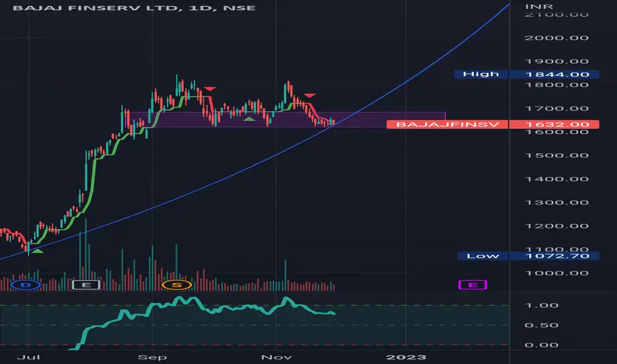Screen dimensions: 617x364
Task: Click the purple E upcoming earnings marker
Action: [473, 285]
